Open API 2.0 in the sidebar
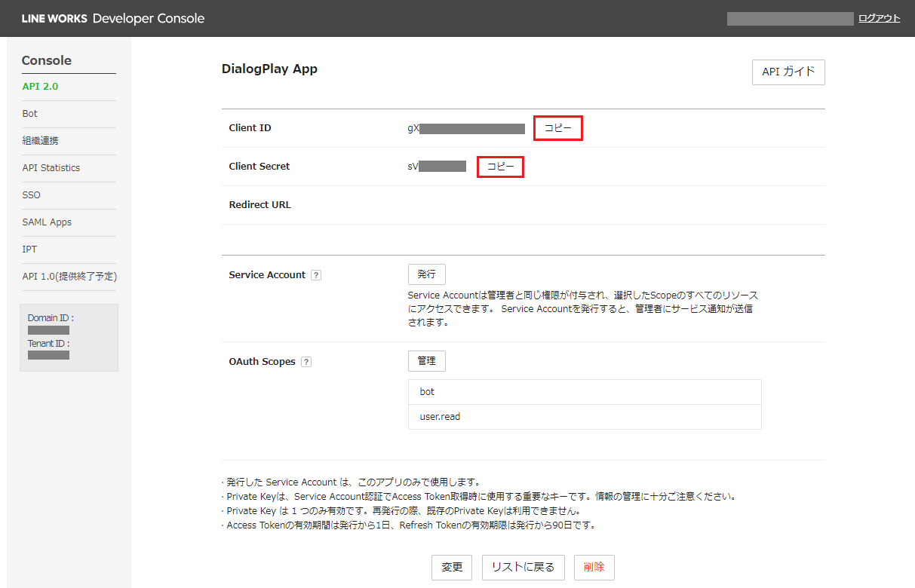This screenshot has width=915, height=588. 40,87
